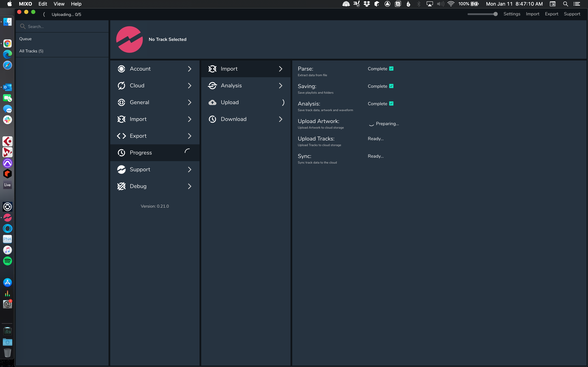Screen dimensions: 588x367
Task: Click the slider next to Settings
Action: coord(482,14)
